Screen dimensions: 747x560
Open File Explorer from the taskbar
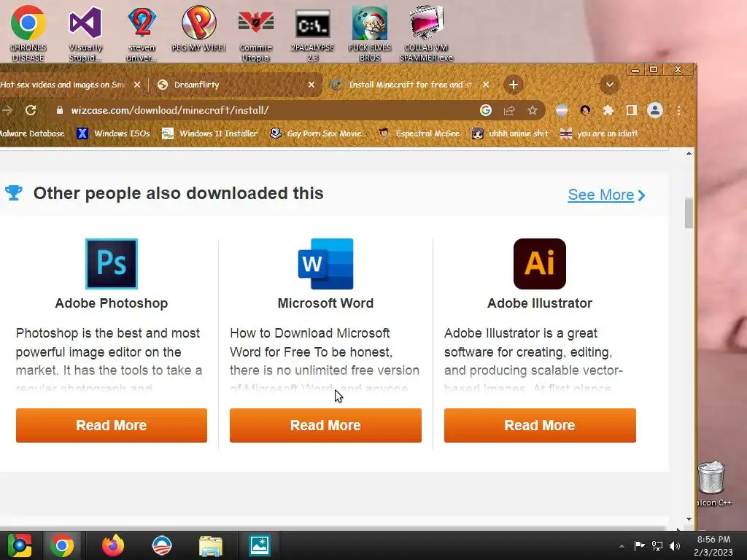pyautogui.click(x=211, y=545)
